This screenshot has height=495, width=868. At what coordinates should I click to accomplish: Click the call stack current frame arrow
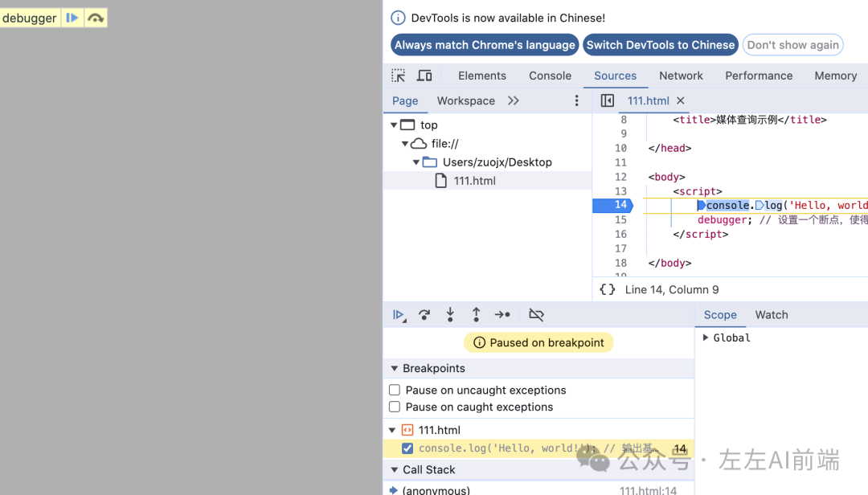click(x=394, y=490)
